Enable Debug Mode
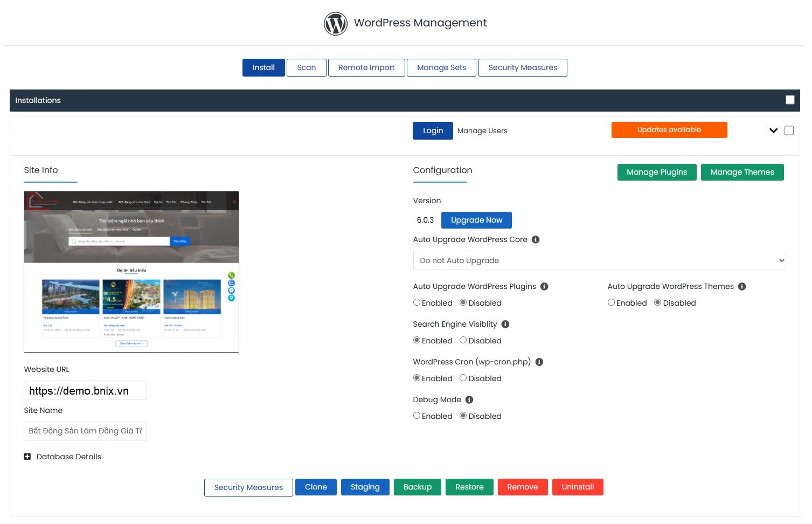Screen dimensions: 812x524 417,416
